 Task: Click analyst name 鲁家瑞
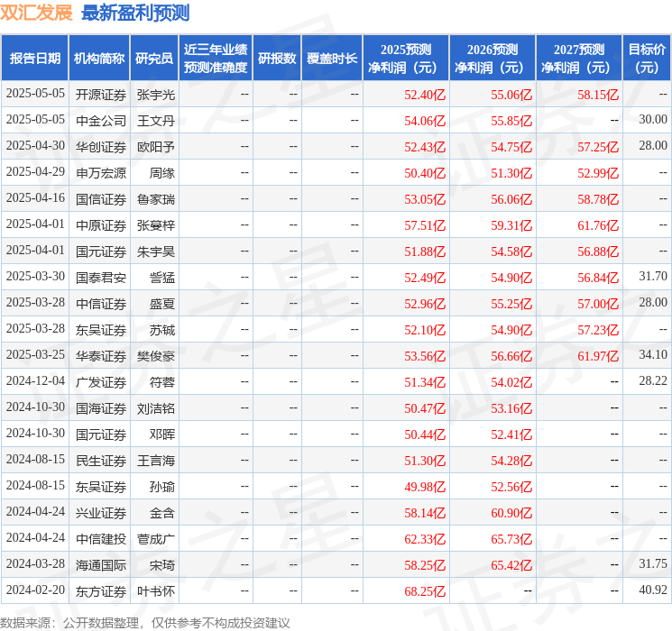(x=155, y=199)
